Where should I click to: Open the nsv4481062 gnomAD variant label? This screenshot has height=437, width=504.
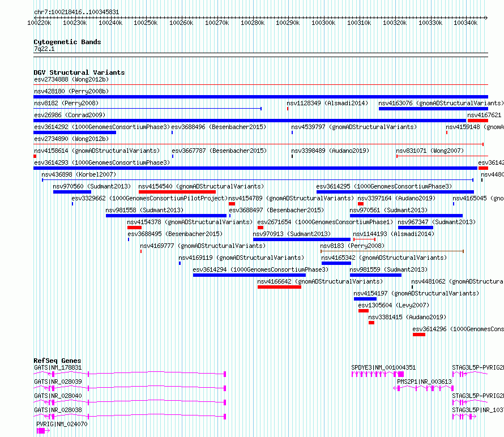point(458,281)
